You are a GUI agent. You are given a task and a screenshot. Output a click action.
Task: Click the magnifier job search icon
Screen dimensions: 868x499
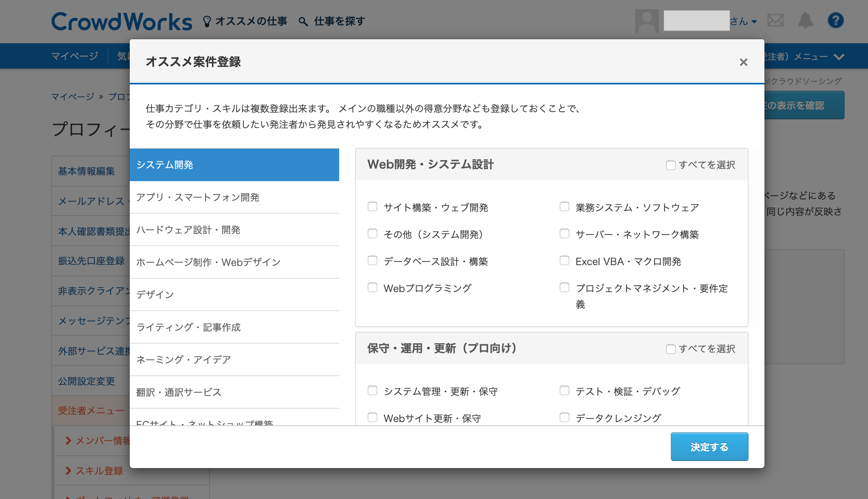pyautogui.click(x=303, y=21)
